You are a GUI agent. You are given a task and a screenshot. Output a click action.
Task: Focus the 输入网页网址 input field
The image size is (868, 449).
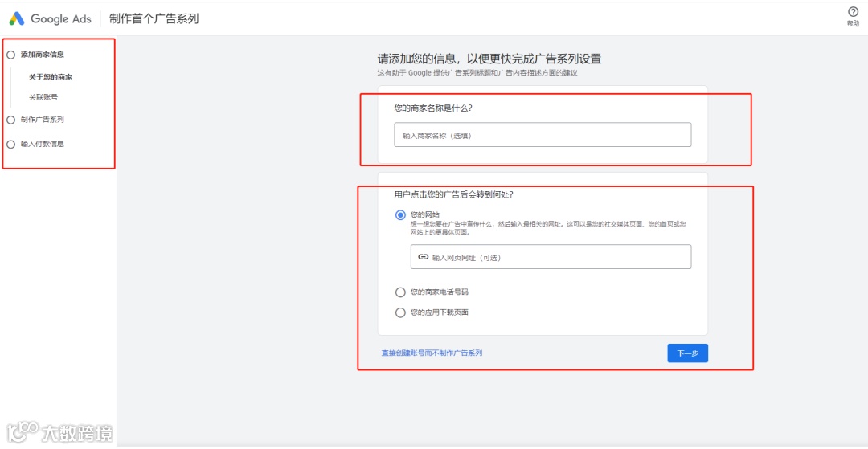(x=551, y=257)
